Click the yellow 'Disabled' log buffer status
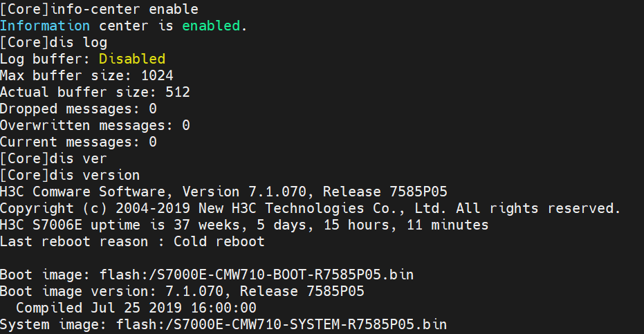644x334 pixels. 132,59
